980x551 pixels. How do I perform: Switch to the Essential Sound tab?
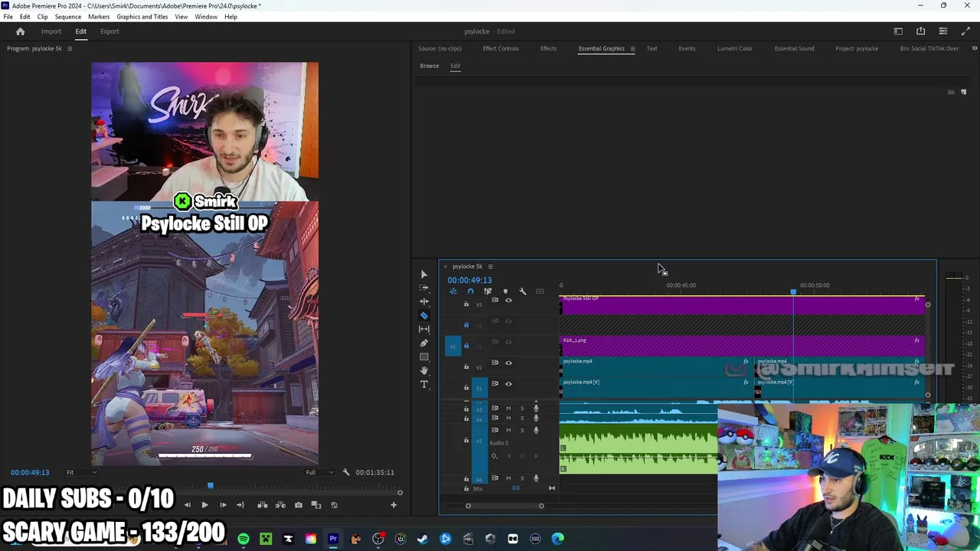tap(794, 49)
